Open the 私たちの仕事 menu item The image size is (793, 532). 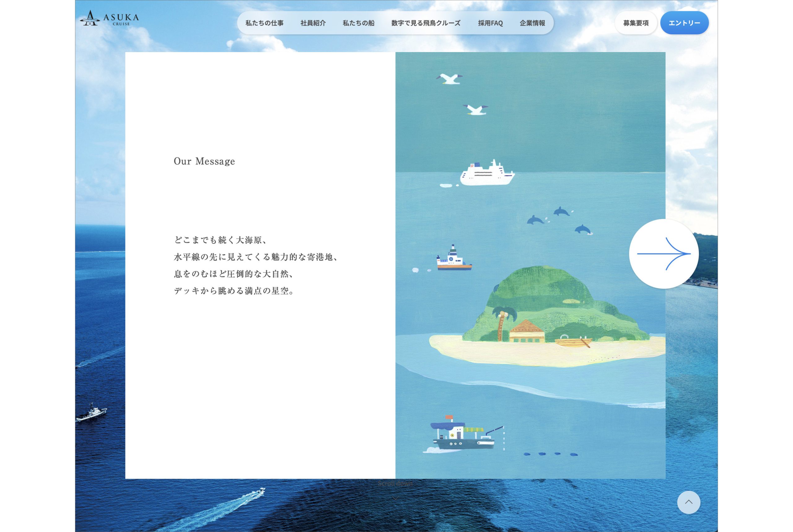[264, 23]
